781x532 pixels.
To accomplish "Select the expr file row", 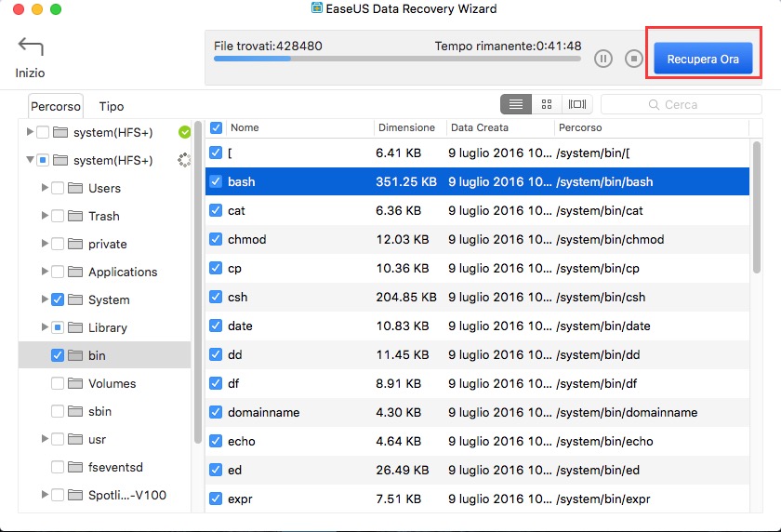I will click(477, 499).
